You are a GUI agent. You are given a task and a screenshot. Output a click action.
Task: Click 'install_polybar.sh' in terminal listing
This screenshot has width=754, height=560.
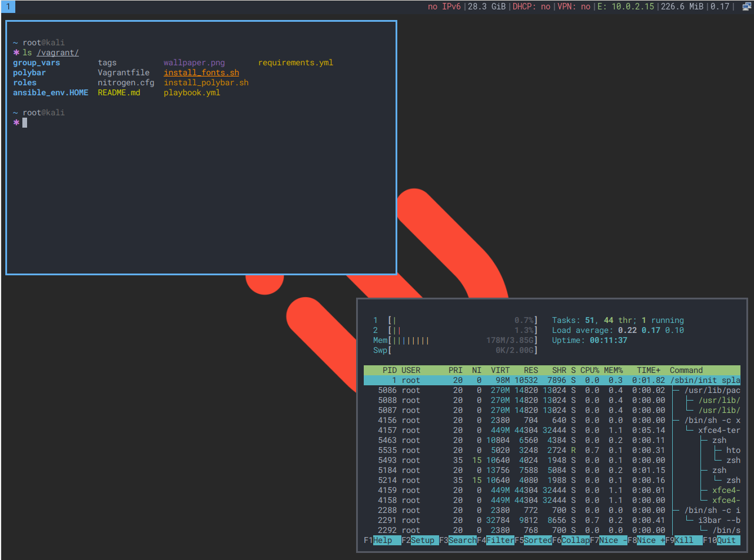pos(206,82)
